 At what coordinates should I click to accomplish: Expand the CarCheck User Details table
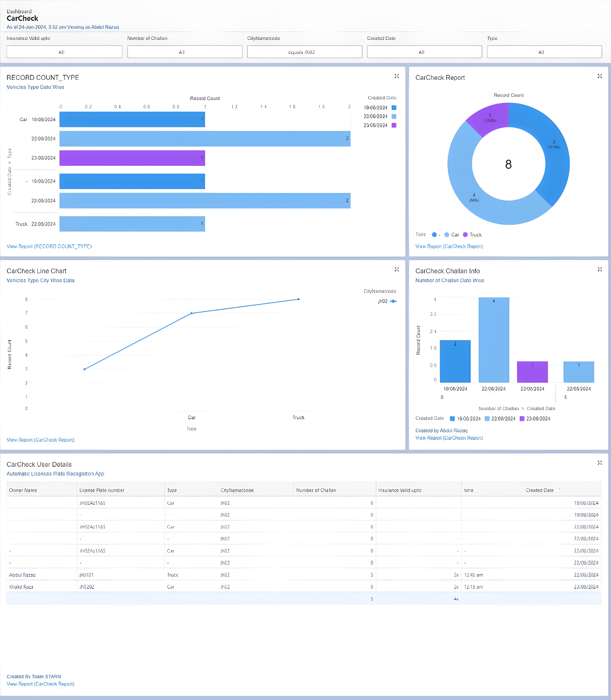pos(599,463)
